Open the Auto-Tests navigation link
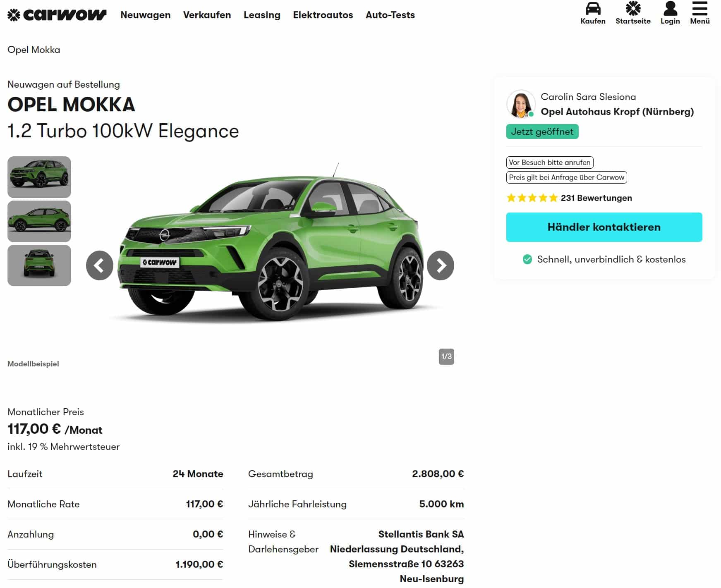Viewport: 721px width, 588px height. point(390,15)
